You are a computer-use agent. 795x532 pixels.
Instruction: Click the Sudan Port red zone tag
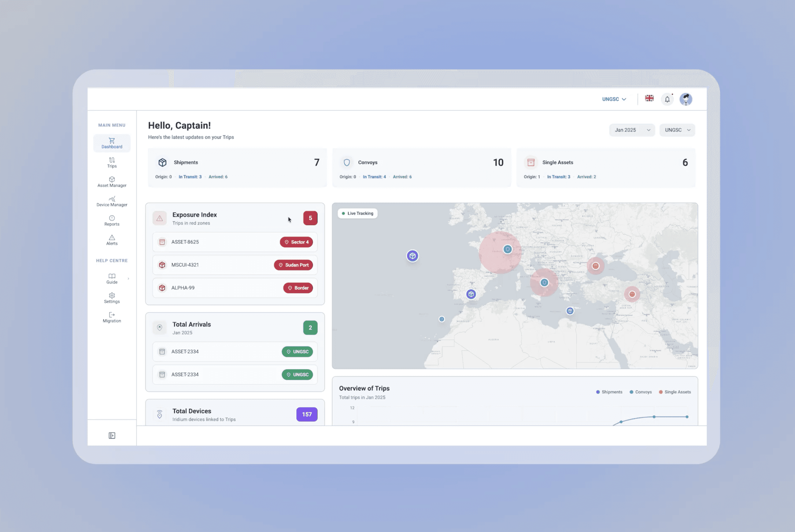pyautogui.click(x=294, y=265)
